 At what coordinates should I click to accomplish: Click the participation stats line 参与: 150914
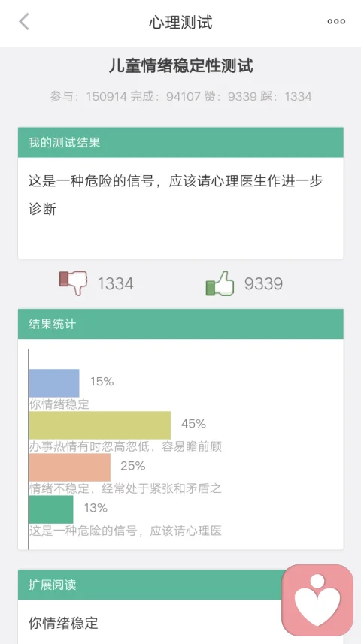(x=180, y=96)
